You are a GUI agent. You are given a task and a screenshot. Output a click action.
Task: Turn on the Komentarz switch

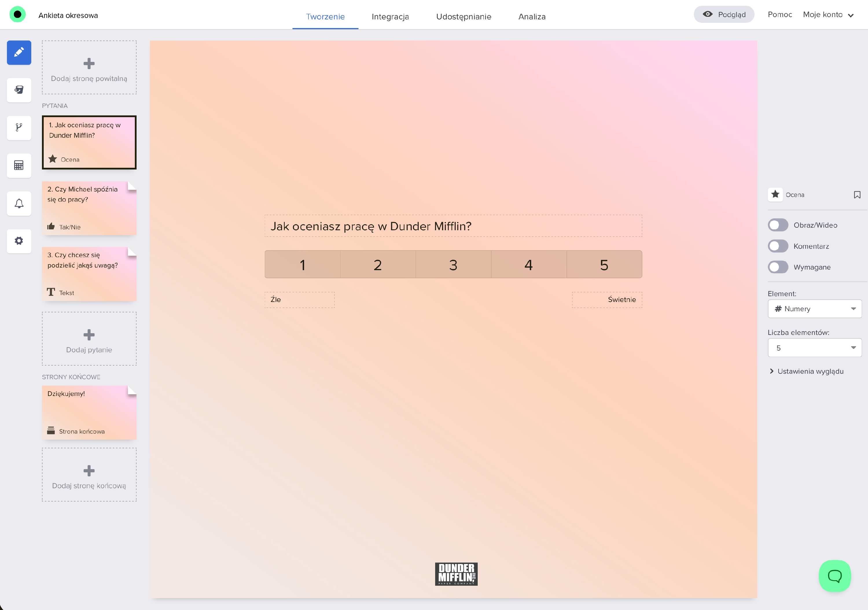point(778,246)
